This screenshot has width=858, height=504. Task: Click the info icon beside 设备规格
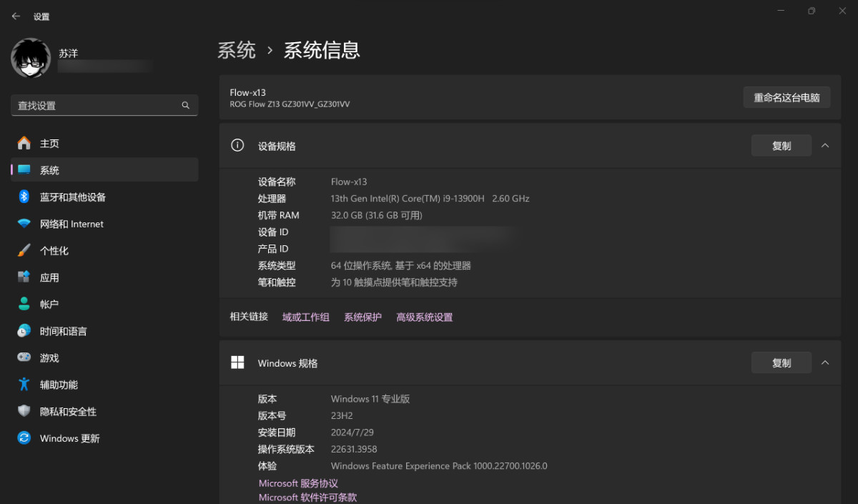coord(237,145)
